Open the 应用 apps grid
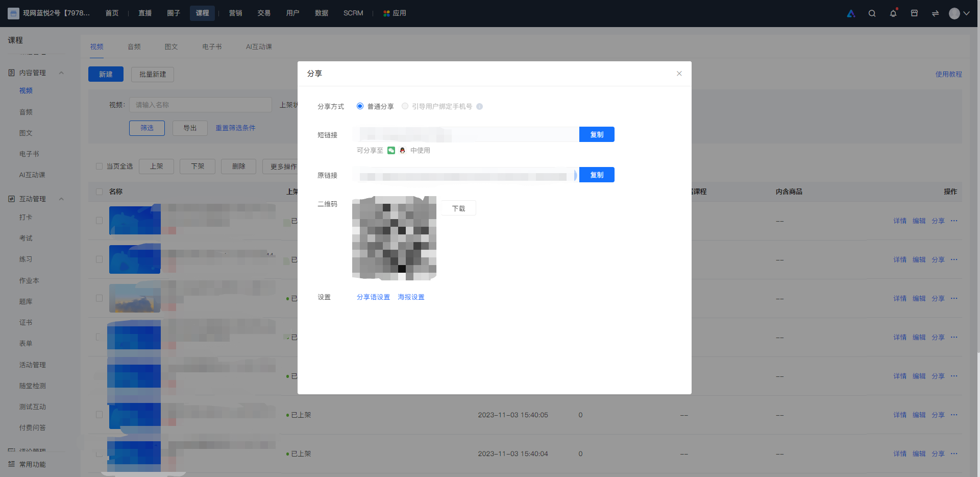Screen dimensions: 980x477 coord(395,13)
